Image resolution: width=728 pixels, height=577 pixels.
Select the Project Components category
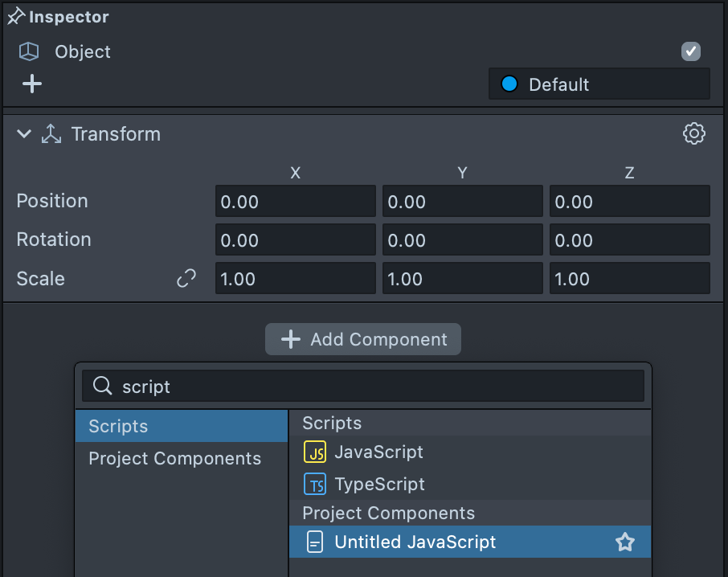click(175, 459)
